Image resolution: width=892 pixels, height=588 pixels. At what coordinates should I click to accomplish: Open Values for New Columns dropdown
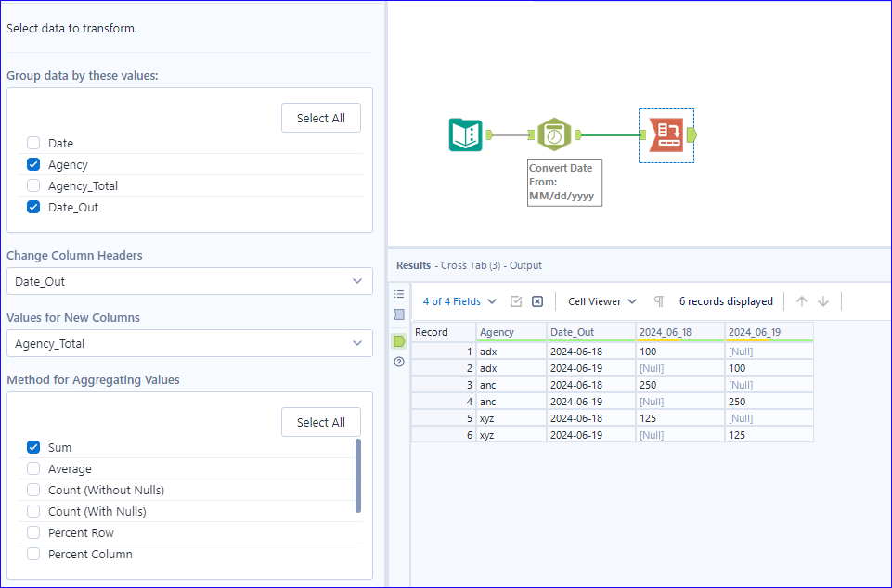click(189, 343)
